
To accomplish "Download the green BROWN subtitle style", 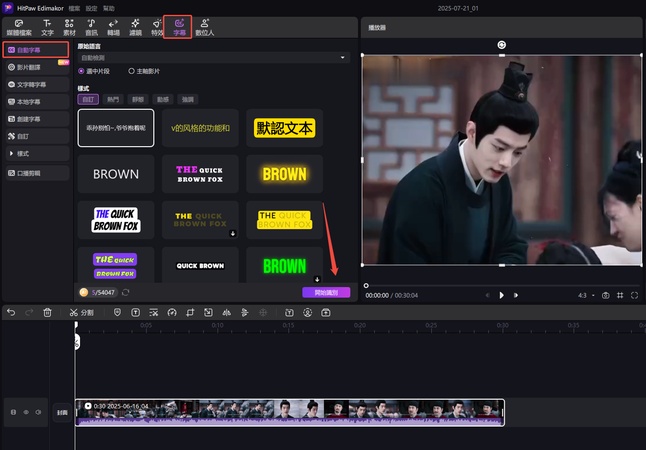I will (x=317, y=279).
